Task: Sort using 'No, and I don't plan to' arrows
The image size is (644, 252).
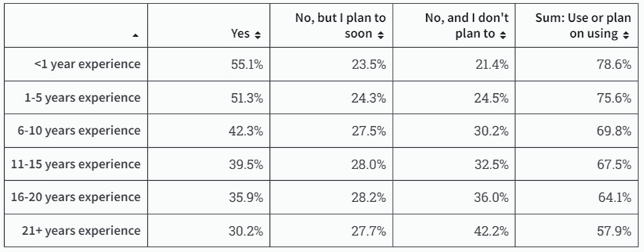Action: (503, 36)
